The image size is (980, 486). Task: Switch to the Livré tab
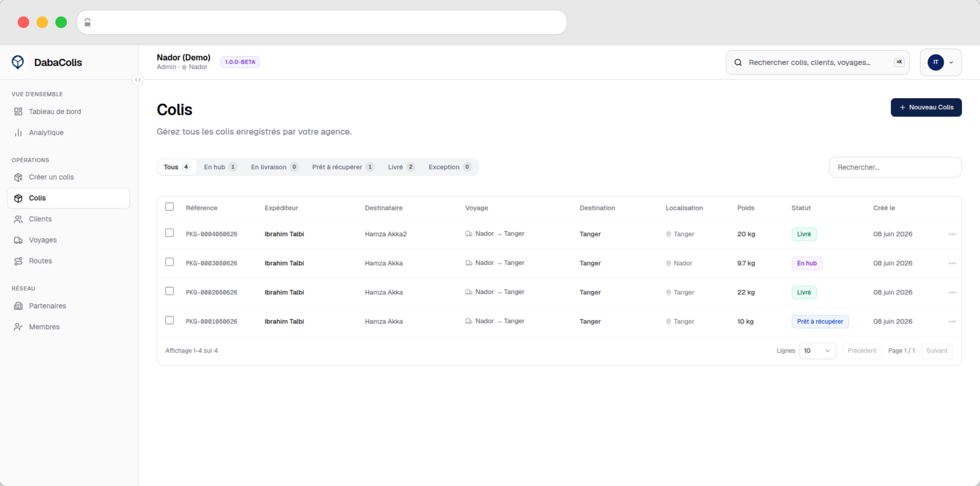(x=401, y=167)
